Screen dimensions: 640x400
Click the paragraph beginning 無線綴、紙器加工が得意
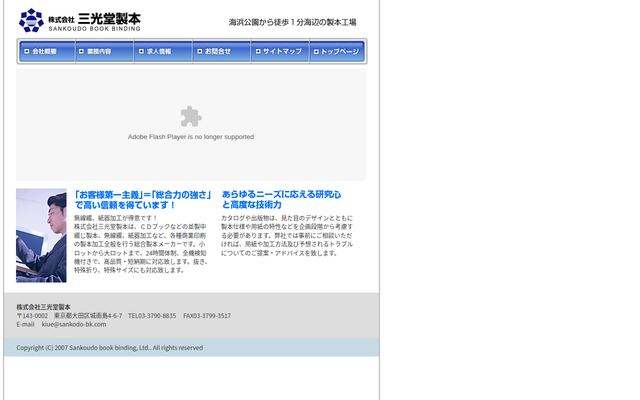141,244
